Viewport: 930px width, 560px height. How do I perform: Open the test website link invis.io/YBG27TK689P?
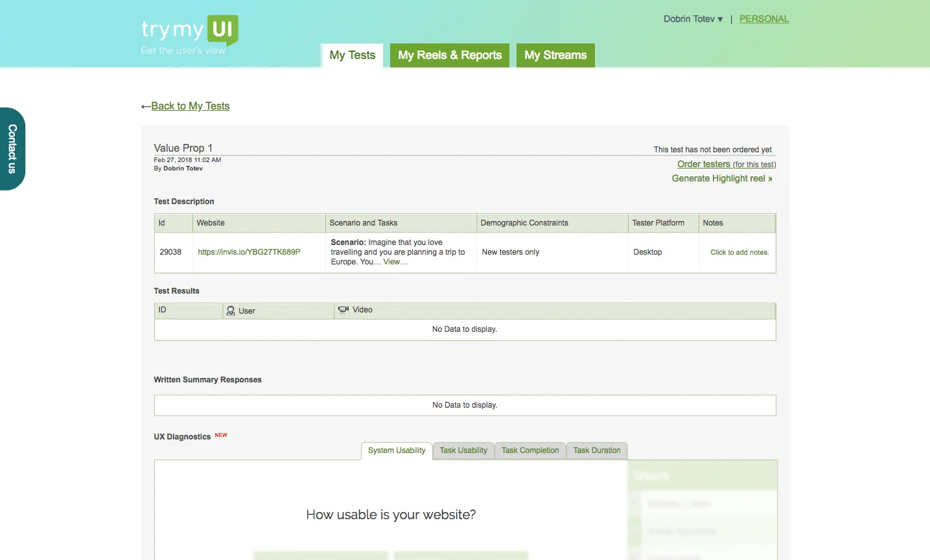[249, 252]
